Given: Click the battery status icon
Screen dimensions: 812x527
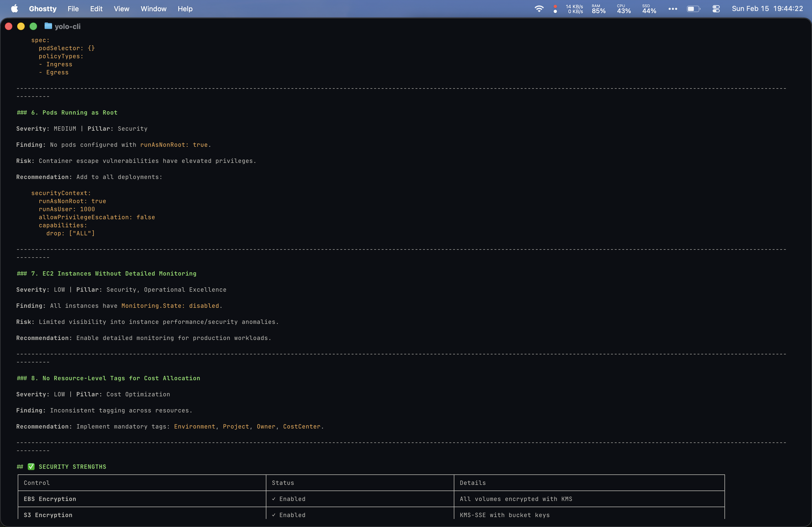Looking at the screenshot, I should point(693,9).
